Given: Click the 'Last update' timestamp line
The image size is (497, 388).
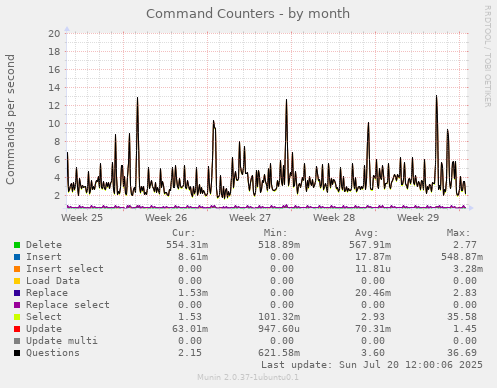Looking at the screenshot, I should 372,365.
